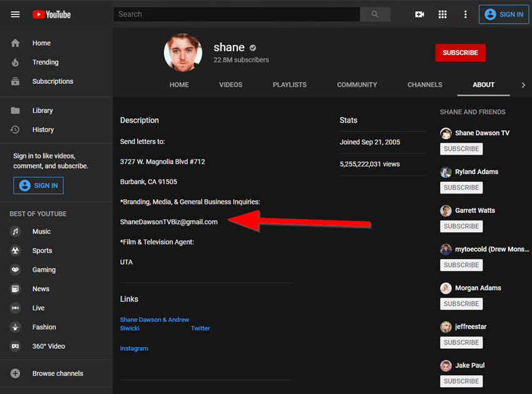Screen dimensions: 532x394
Task: Click the Subscriptions sidebar icon
Action: pos(15,81)
